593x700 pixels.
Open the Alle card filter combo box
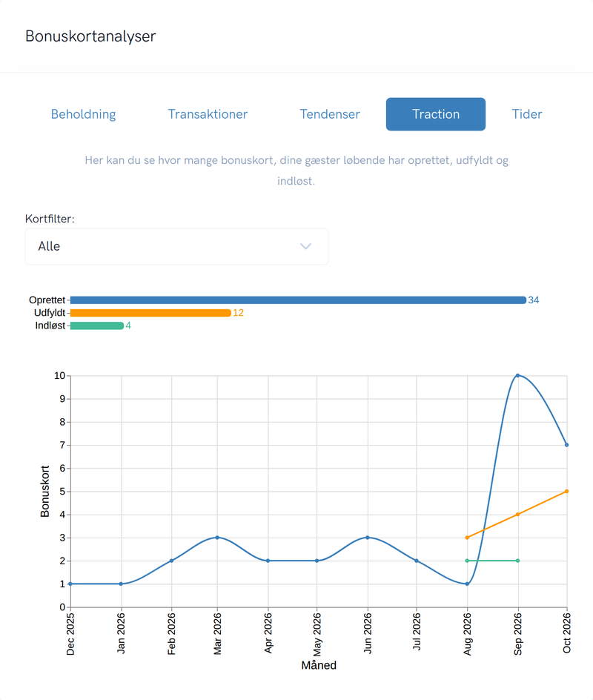point(176,246)
